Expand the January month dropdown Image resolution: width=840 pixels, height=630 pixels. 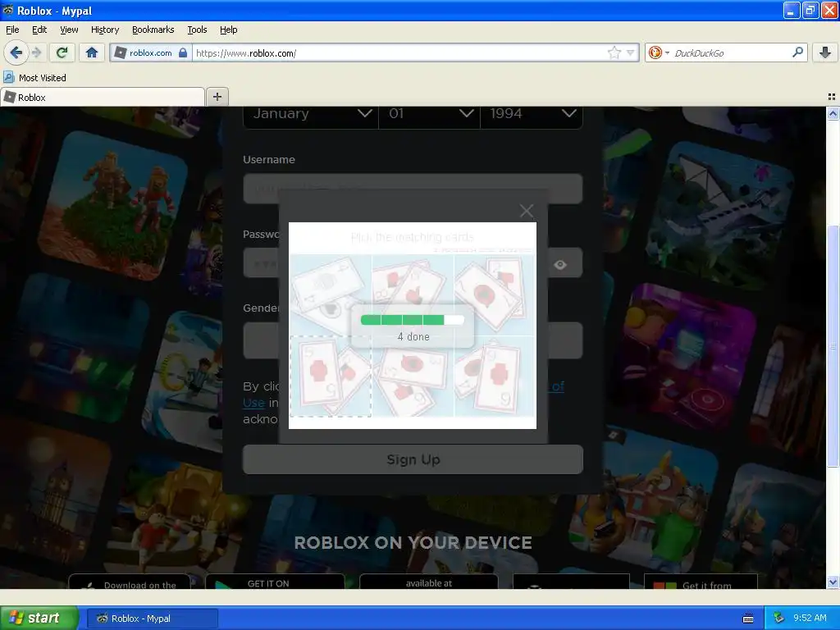pos(311,116)
